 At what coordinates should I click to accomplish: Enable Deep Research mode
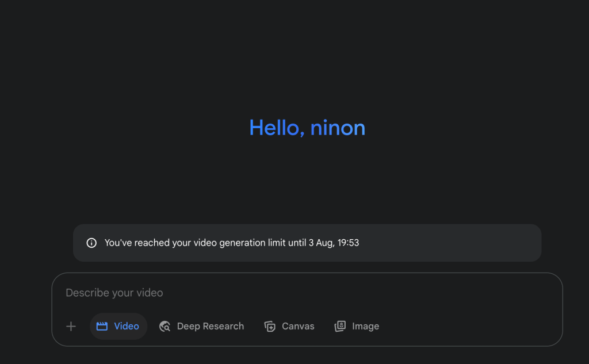pyautogui.click(x=202, y=327)
